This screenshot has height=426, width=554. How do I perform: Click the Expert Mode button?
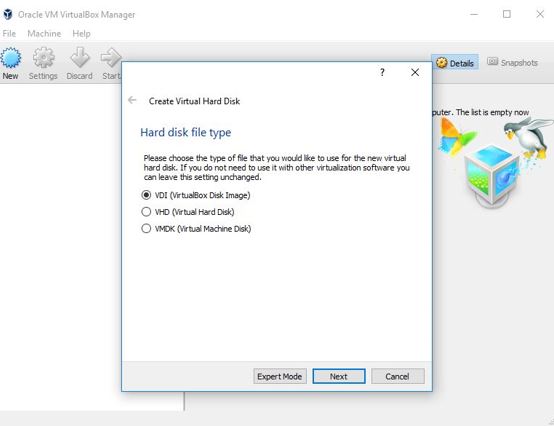pyautogui.click(x=280, y=376)
